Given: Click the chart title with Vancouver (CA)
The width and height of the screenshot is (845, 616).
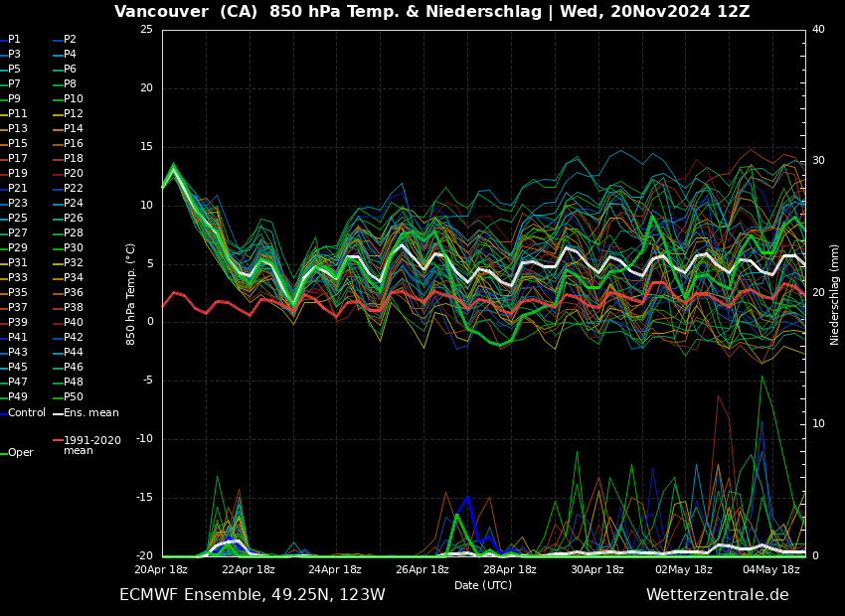Looking at the screenshot, I should point(431,12).
